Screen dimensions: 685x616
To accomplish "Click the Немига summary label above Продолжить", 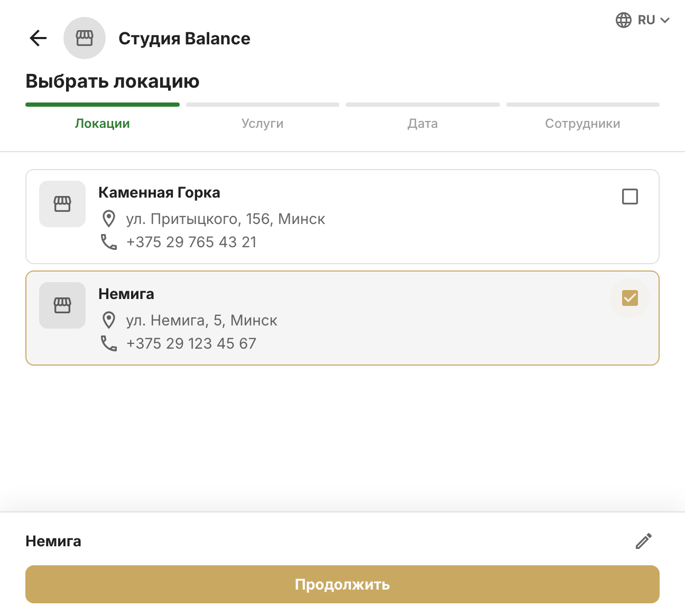I will coord(53,542).
